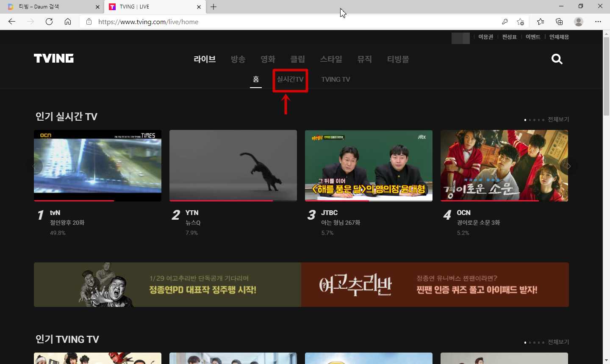Select the 라이브 menu
The height and width of the screenshot is (364, 610).
pyautogui.click(x=205, y=59)
